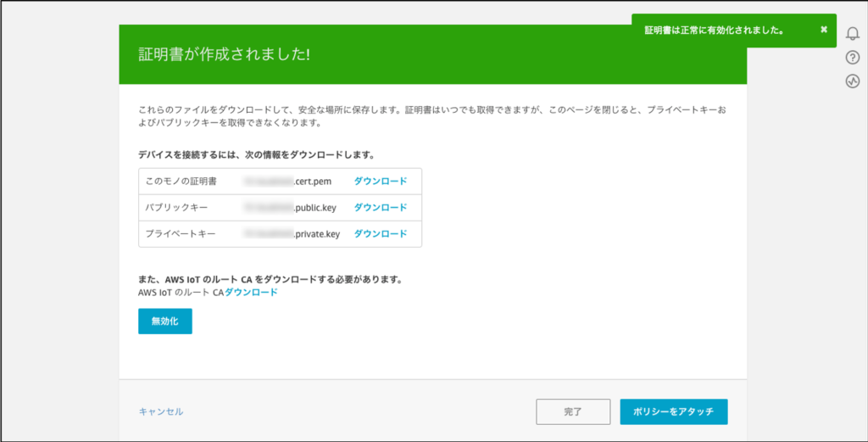Click the このモノの証明書 row label
Viewport: 868px width, 442px height.
pyautogui.click(x=181, y=181)
